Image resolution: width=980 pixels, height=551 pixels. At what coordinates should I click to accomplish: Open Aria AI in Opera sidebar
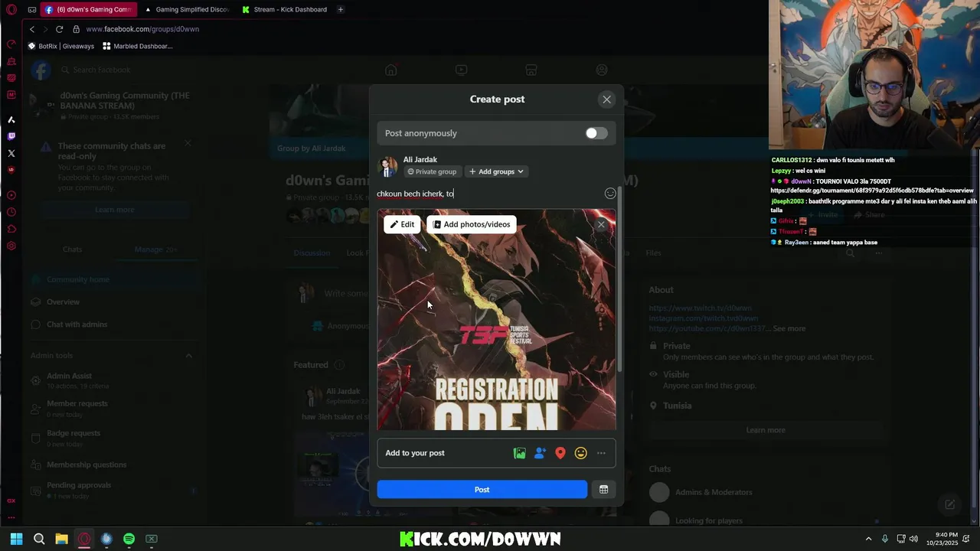(11, 120)
